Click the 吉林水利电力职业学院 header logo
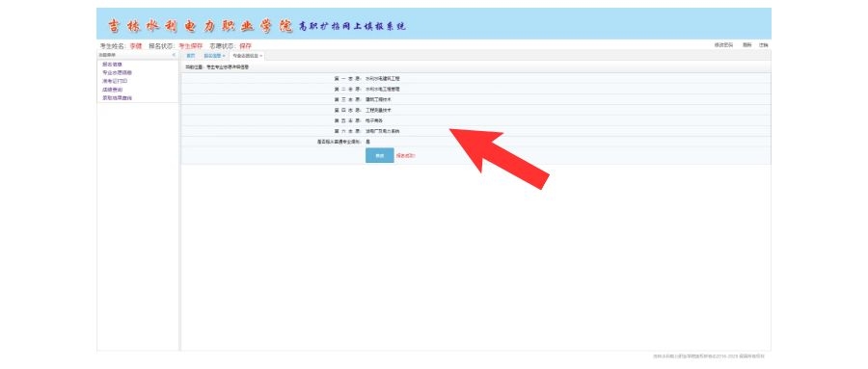Image resolution: width=868 pixels, height=369 pixels. (x=200, y=25)
